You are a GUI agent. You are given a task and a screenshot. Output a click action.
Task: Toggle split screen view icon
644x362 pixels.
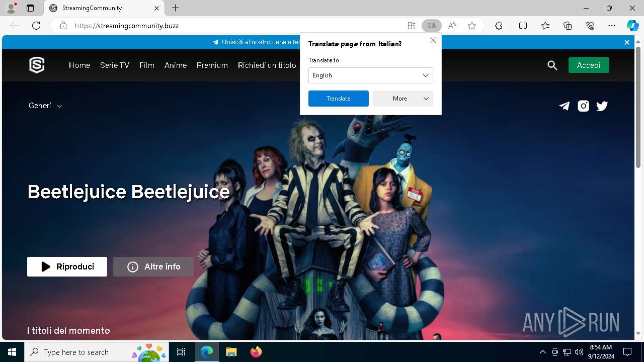523,26
